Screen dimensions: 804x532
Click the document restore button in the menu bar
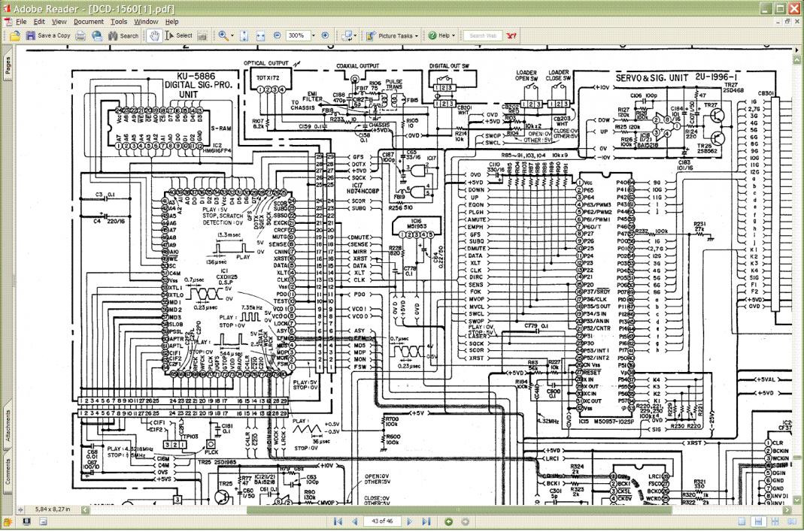click(x=788, y=21)
